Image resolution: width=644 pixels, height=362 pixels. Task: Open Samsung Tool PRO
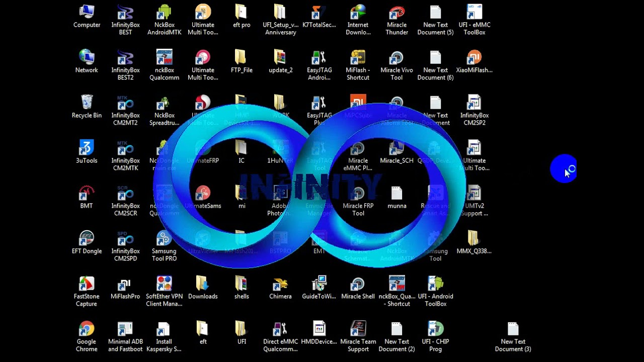click(x=164, y=246)
